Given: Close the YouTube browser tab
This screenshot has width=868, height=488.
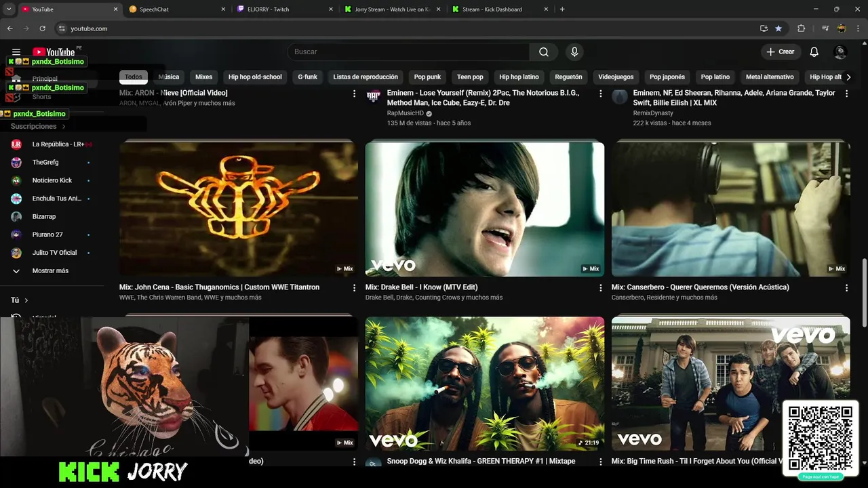Looking at the screenshot, I should (x=115, y=9).
